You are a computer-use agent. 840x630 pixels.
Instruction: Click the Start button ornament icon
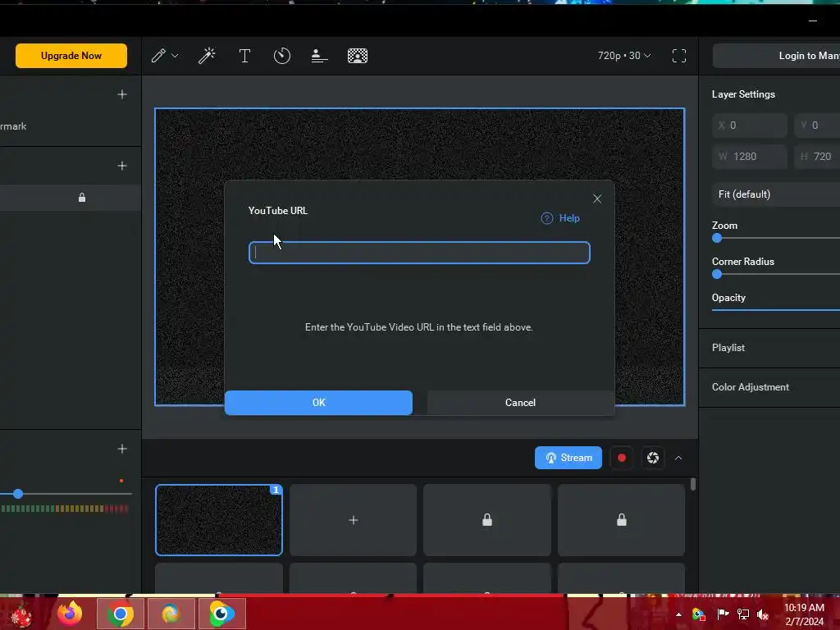[x=21, y=615]
